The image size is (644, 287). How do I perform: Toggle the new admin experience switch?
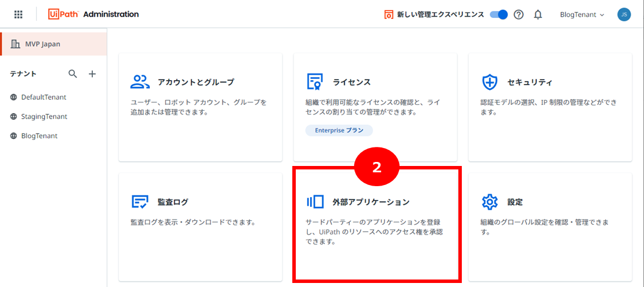[499, 15]
